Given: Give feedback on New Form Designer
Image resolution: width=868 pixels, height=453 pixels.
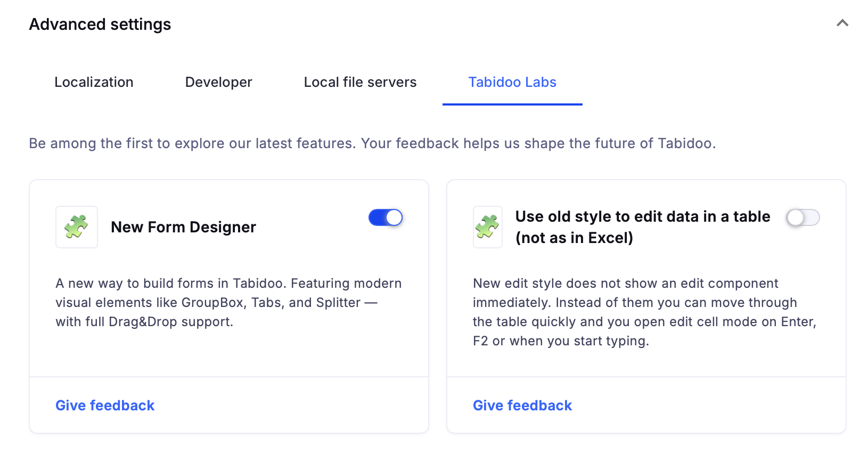Looking at the screenshot, I should point(105,406).
